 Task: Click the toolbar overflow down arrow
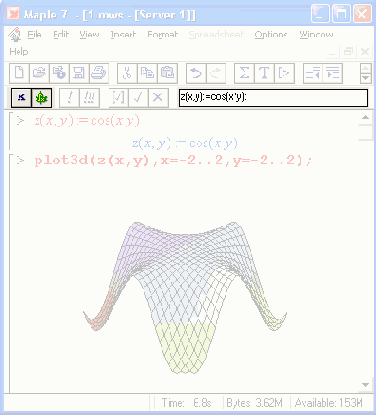pyautogui.click(x=366, y=78)
